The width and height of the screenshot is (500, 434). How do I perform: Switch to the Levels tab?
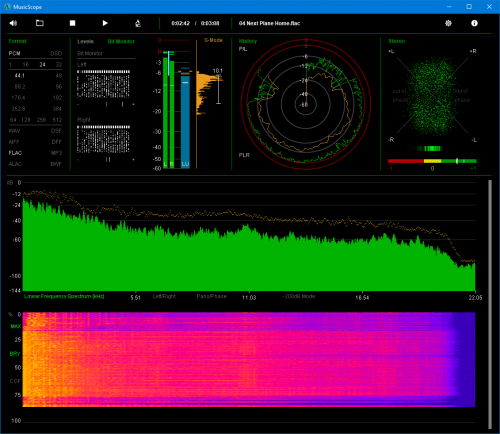point(85,41)
